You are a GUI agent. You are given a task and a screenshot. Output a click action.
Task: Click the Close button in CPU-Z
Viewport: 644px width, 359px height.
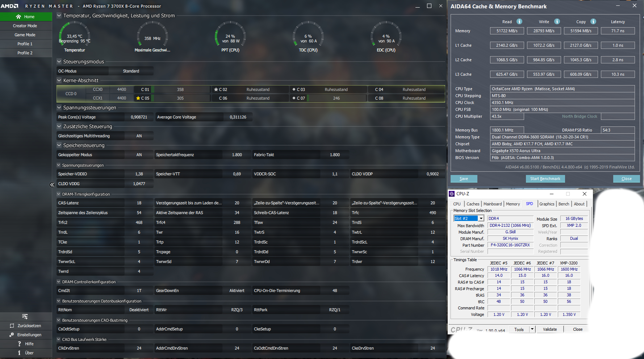coord(578,329)
